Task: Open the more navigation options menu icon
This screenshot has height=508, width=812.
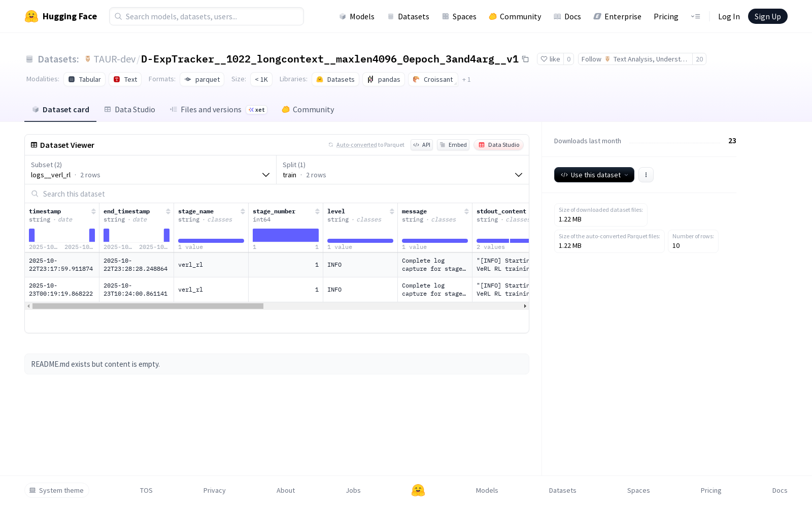Action: 695,16
